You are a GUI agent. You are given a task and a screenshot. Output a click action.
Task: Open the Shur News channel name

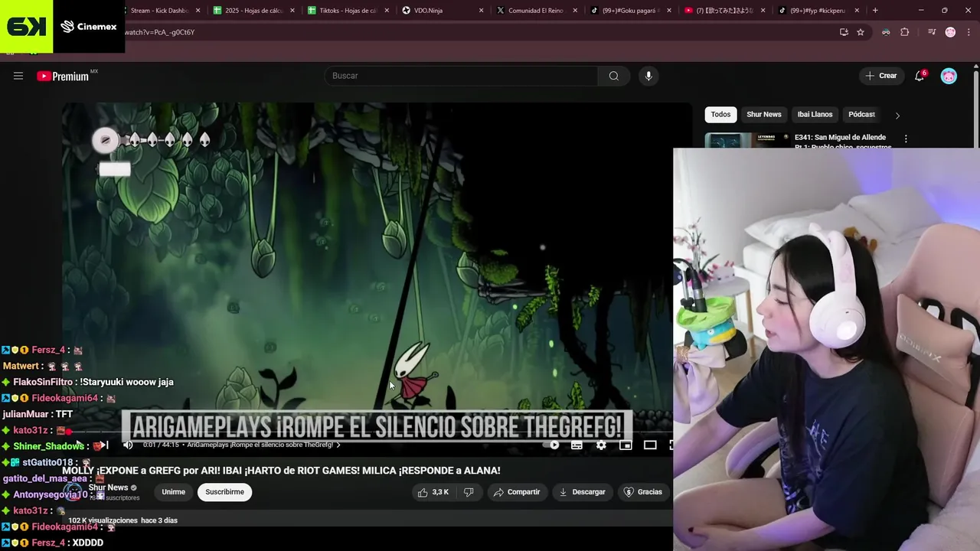tap(108, 487)
